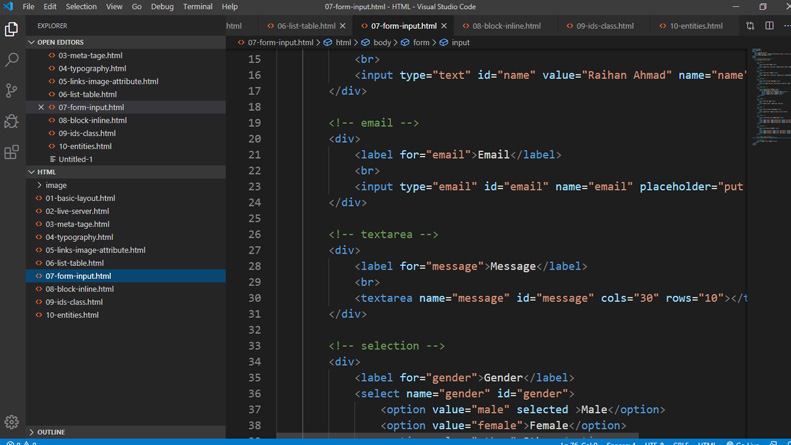Viewport: 791px width, 445px height.
Task: Open 05-links-image-attribute.html in Open Editors
Action: click(x=126, y=81)
